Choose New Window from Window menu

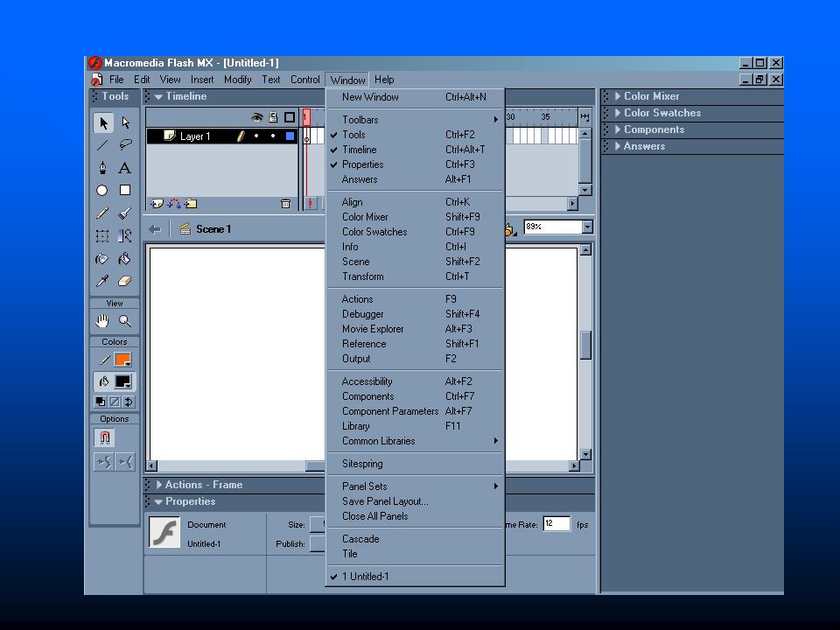tap(415, 97)
